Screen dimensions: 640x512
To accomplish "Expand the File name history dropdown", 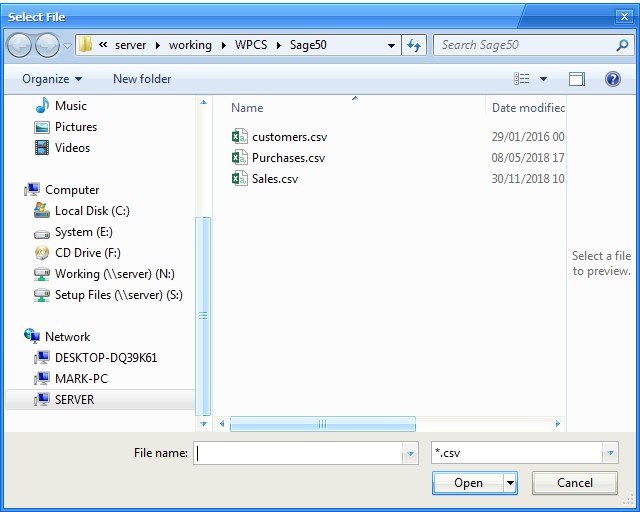I will (x=410, y=453).
